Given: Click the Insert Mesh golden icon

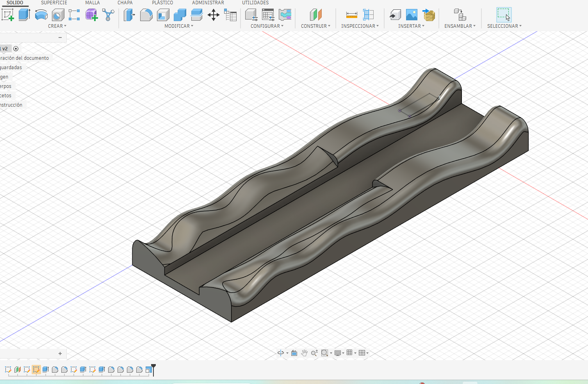Looking at the screenshot, I should pyautogui.click(x=429, y=15).
